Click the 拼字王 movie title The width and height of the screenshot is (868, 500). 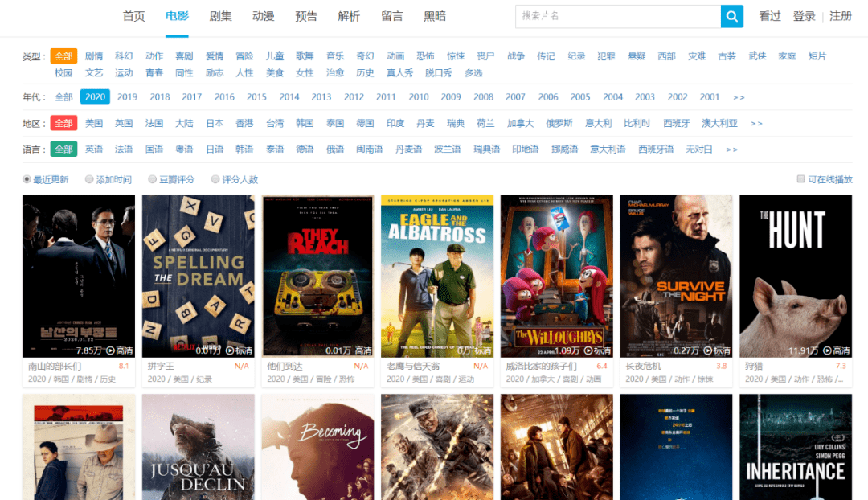(x=161, y=366)
